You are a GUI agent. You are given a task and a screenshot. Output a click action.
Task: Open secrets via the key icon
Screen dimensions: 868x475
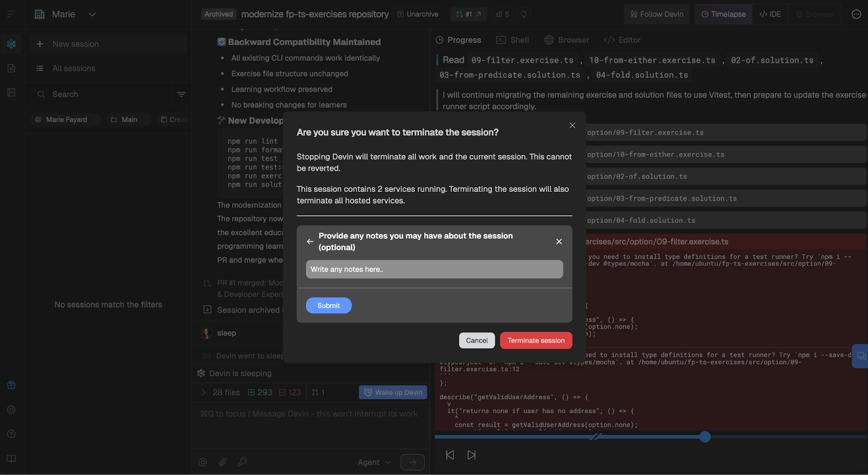(242, 462)
